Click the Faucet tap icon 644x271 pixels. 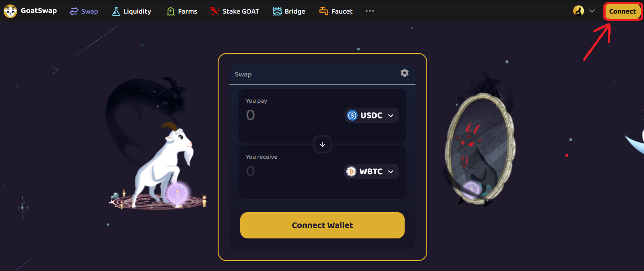pyautogui.click(x=324, y=11)
